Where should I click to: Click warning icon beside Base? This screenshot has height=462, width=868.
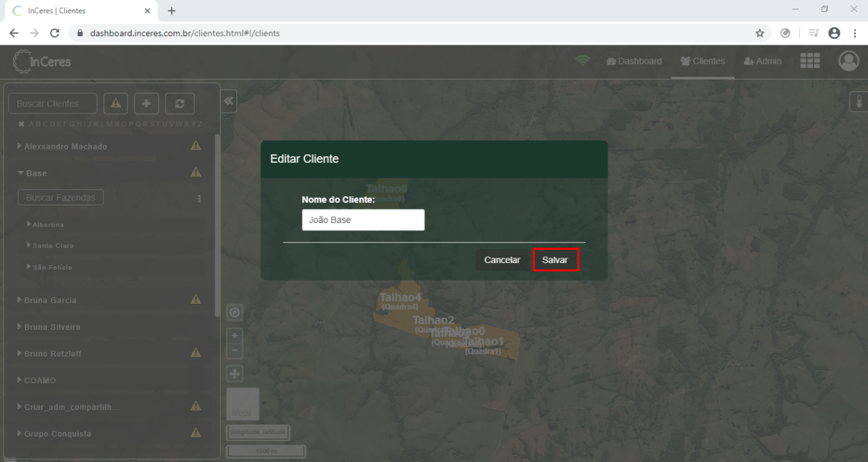tap(196, 172)
